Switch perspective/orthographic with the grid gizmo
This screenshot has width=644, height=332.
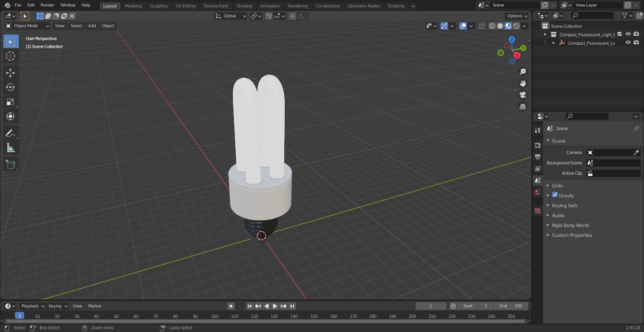522,107
